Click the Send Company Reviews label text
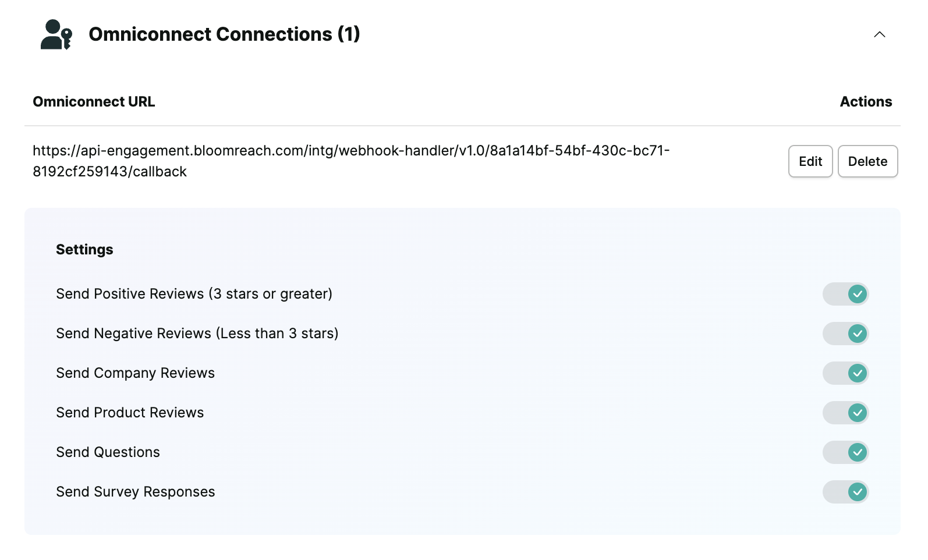This screenshot has height=560, width=928. click(x=135, y=373)
